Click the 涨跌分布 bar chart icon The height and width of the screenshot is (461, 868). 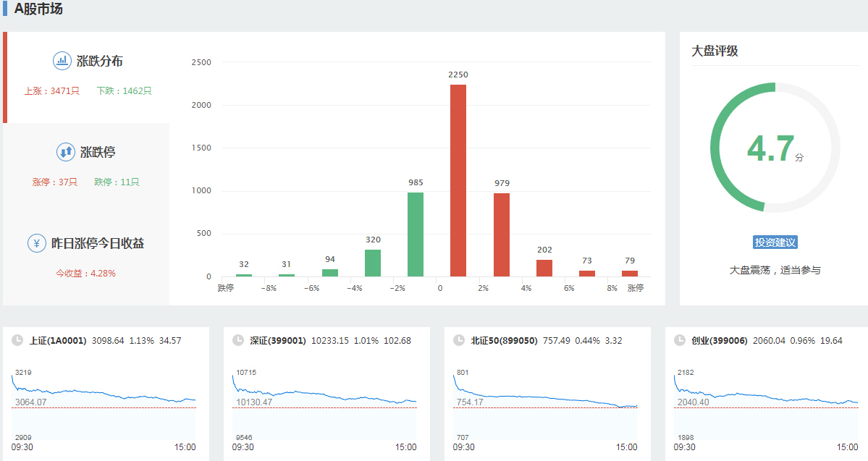tap(62, 61)
